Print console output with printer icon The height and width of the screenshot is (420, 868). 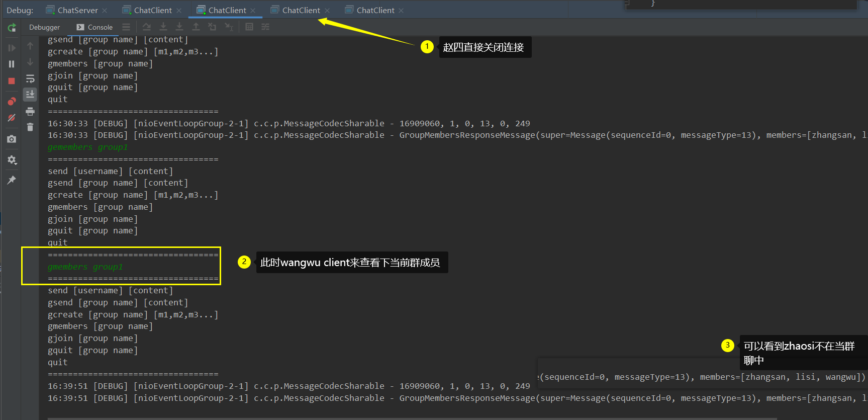[x=30, y=111]
